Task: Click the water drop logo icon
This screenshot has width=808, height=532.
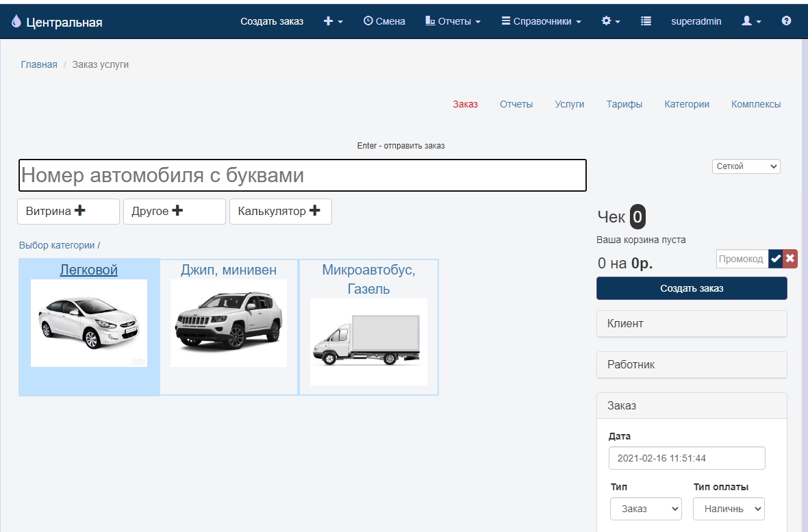Action: pos(16,22)
